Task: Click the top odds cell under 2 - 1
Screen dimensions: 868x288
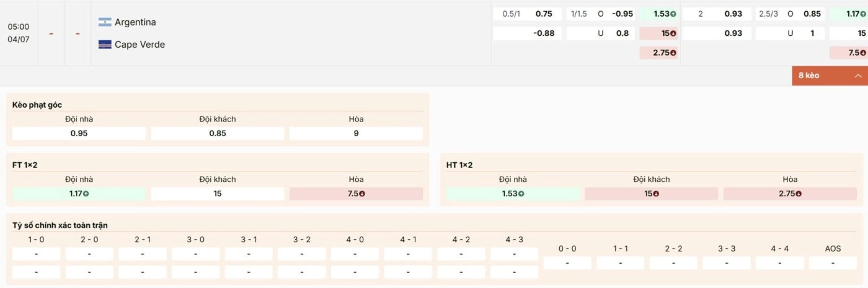Action: coord(143,254)
